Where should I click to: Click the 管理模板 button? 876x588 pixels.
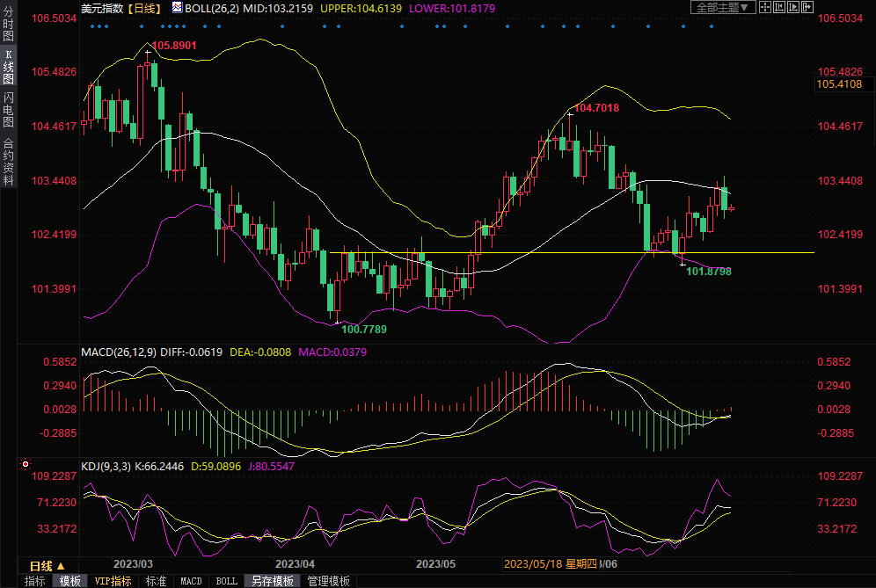[328, 581]
